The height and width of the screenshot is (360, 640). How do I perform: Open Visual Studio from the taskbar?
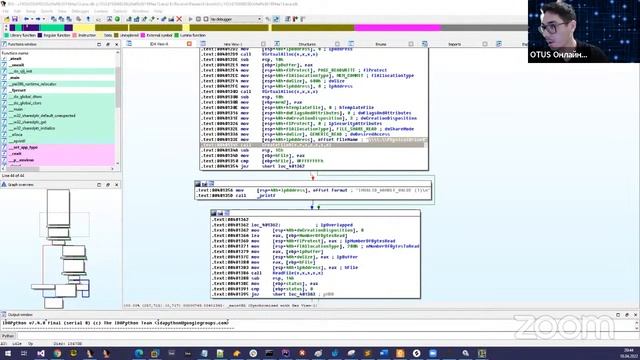(x=41, y=353)
